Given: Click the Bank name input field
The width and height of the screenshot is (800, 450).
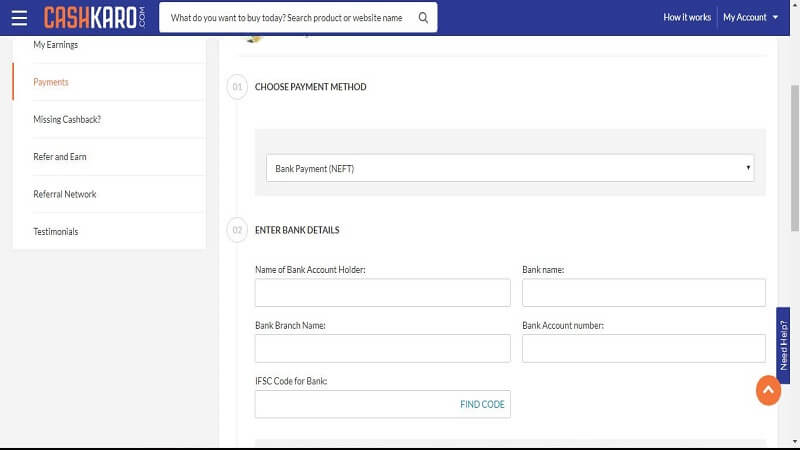Looking at the screenshot, I should 643,292.
